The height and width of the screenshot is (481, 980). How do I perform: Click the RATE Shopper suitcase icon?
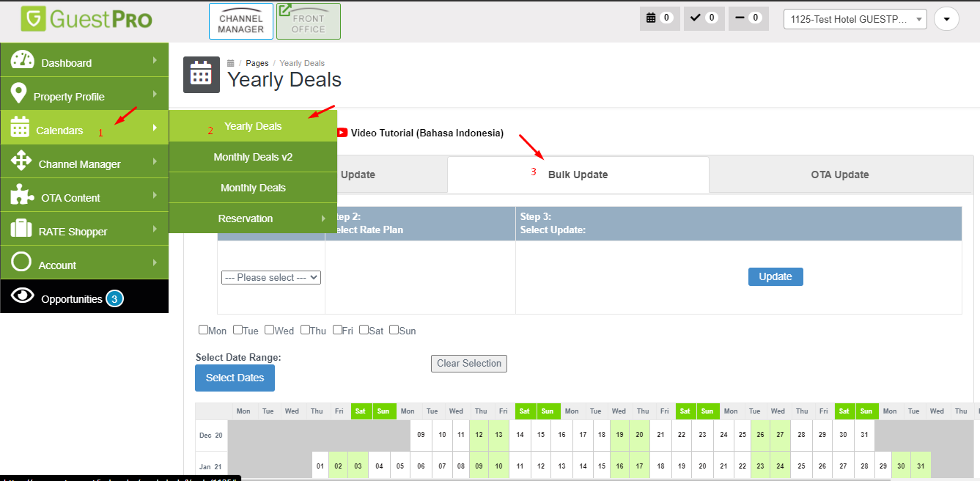(x=21, y=229)
